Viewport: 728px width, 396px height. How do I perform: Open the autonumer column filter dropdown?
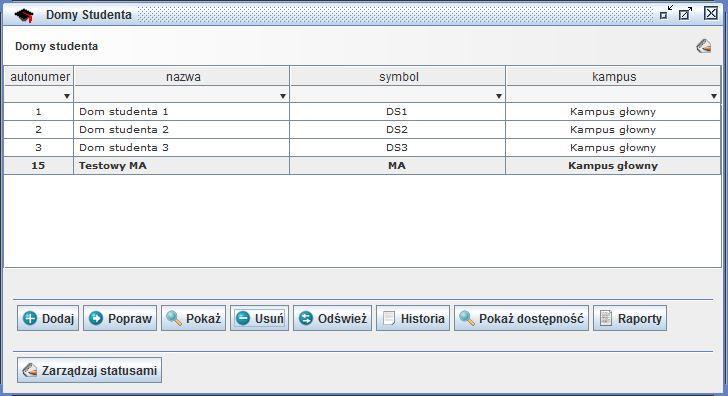[x=66, y=96]
